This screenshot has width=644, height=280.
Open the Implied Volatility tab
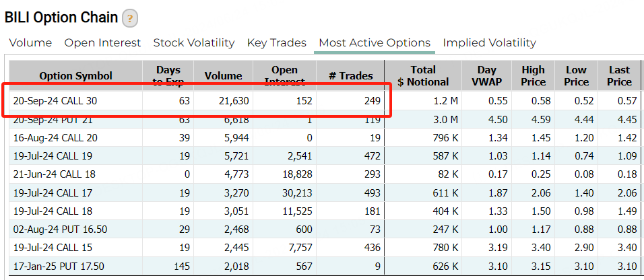[489, 43]
